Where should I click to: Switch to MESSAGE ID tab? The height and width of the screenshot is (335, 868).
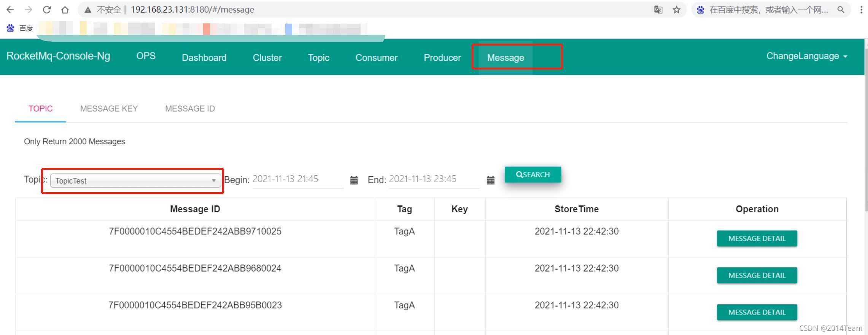[x=190, y=109]
